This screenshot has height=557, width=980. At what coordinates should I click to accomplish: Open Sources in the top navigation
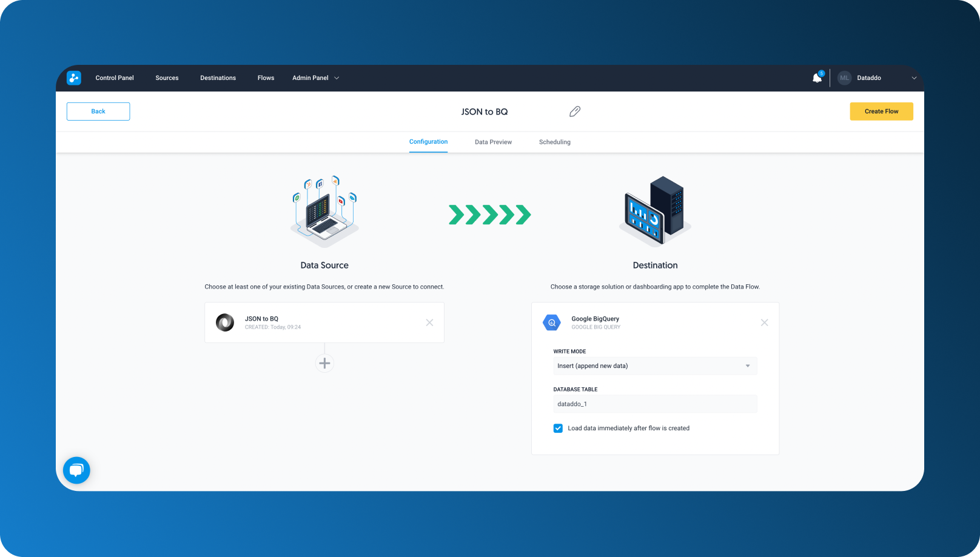[x=167, y=78]
